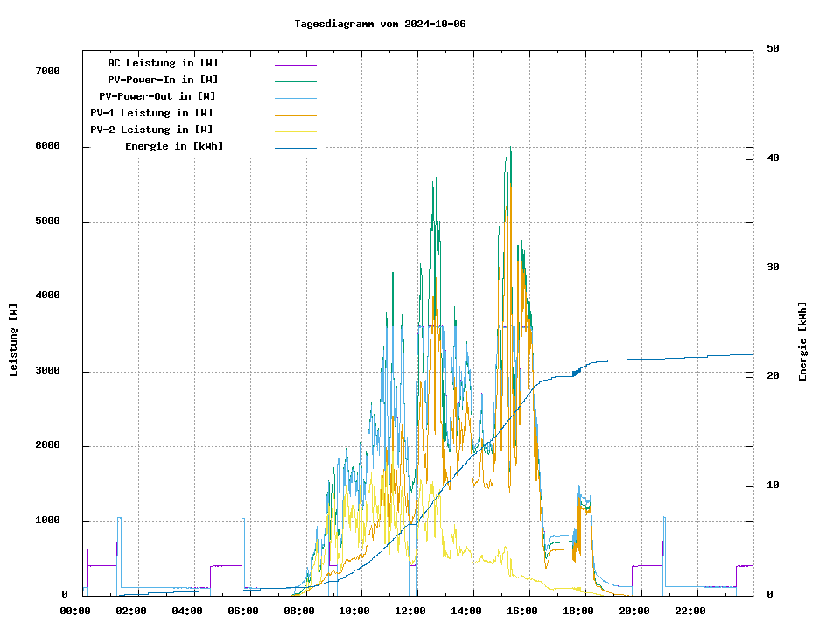The width and height of the screenshot is (840, 630).
Task: Click the 00:00 time axis label
Action: [x=75, y=611]
